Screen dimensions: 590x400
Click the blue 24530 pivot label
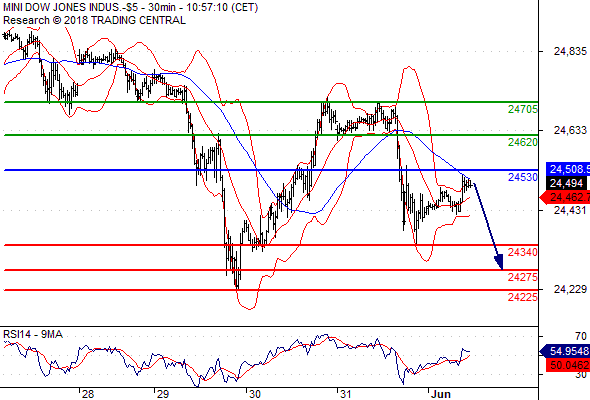tap(523, 177)
